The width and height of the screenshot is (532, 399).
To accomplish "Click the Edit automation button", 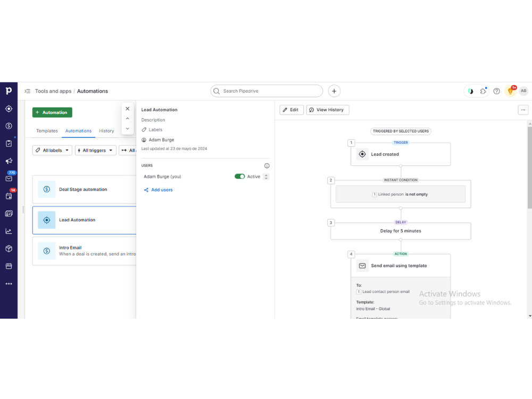I will 292,110.
